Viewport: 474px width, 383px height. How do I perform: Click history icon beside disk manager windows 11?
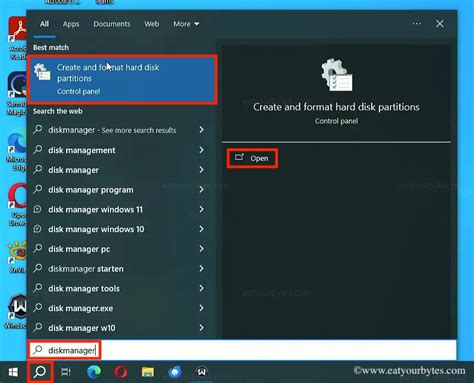pyautogui.click(x=38, y=209)
